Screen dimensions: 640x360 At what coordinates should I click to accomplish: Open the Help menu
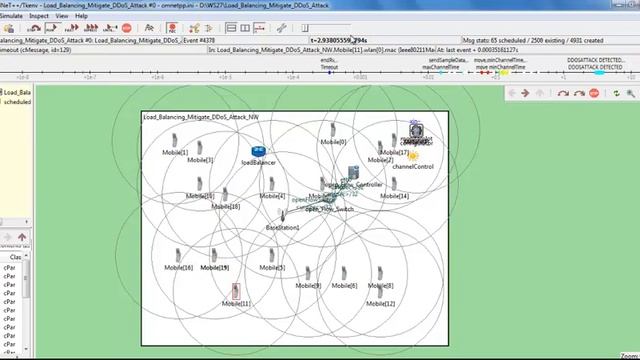81,16
